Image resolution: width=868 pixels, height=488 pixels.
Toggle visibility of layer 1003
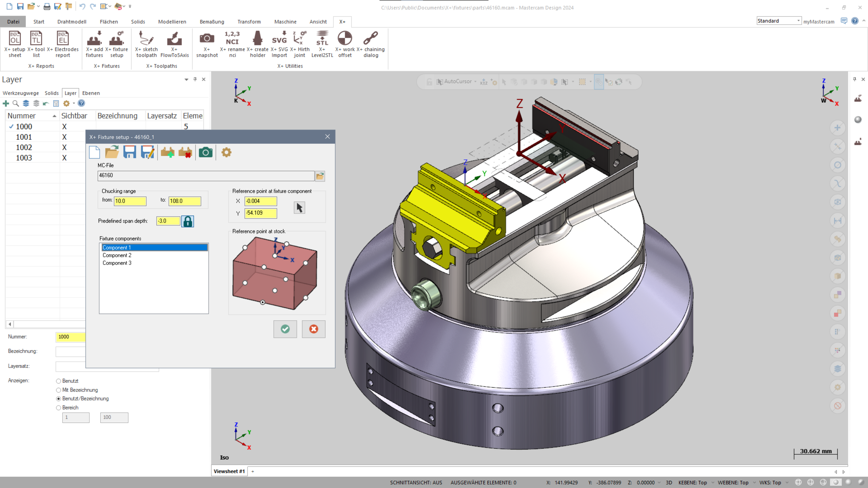64,158
